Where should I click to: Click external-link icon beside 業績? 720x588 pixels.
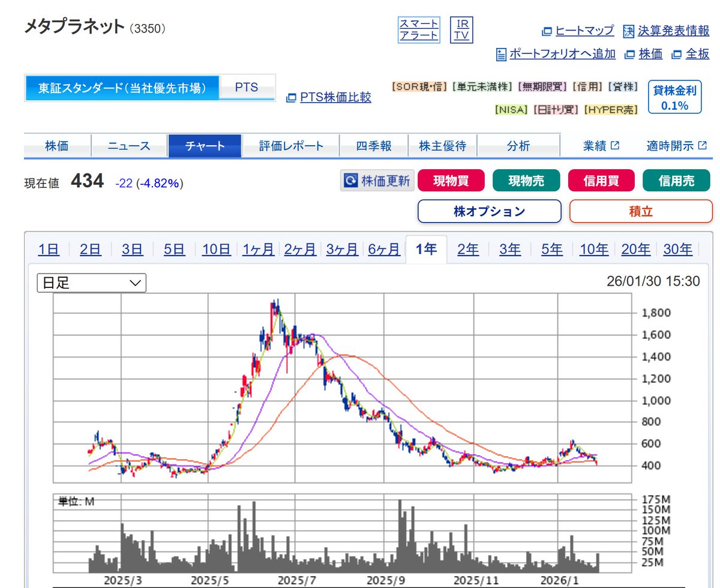[615, 145]
